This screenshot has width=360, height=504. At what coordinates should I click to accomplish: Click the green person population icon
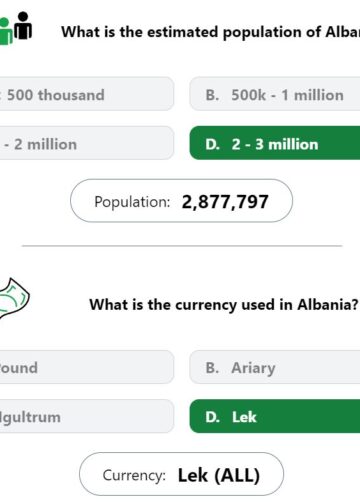6,31
